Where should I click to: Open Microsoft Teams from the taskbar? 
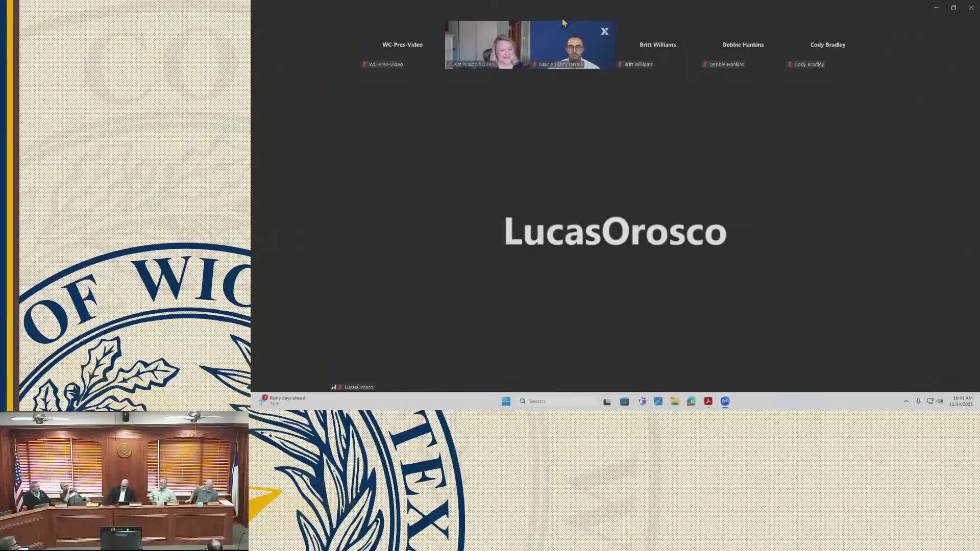[642, 402]
